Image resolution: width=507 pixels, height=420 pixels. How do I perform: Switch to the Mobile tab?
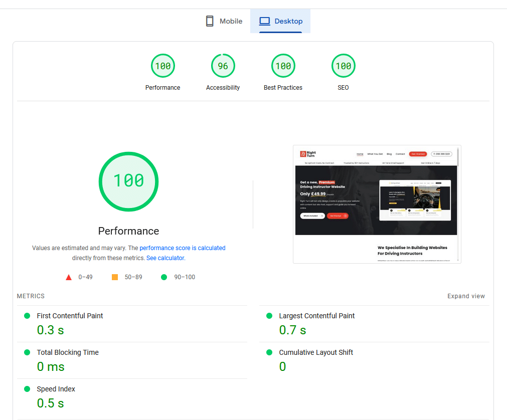coord(224,21)
